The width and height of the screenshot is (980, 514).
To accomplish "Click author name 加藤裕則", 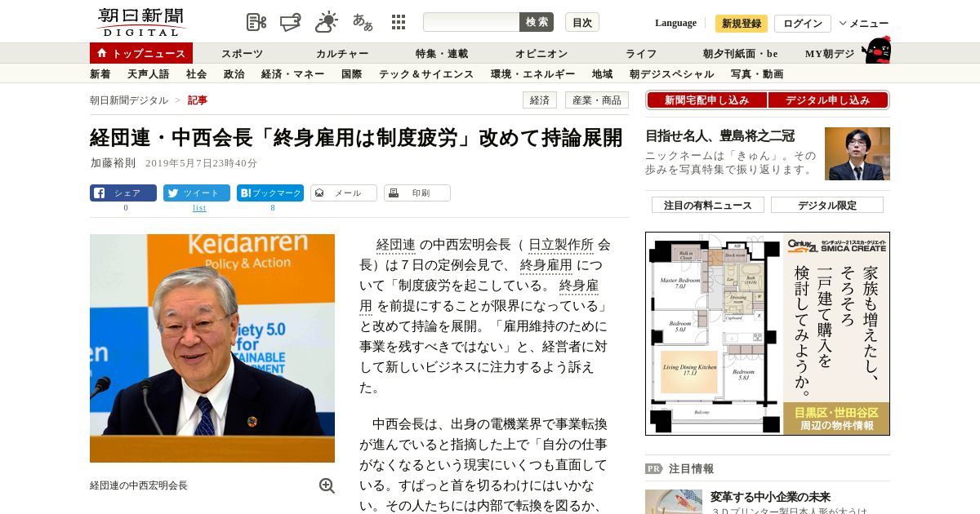I will pyautogui.click(x=113, y=163).
